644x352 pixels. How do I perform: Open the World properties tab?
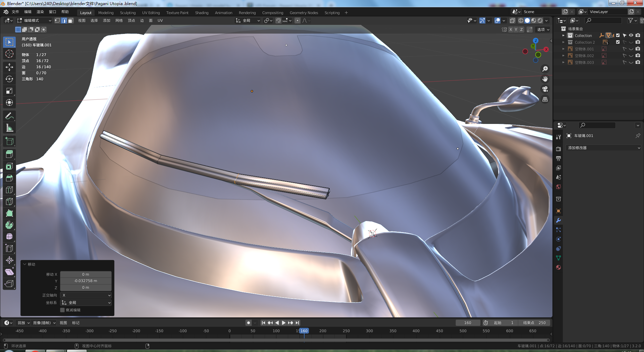click(x=558, y=187)
